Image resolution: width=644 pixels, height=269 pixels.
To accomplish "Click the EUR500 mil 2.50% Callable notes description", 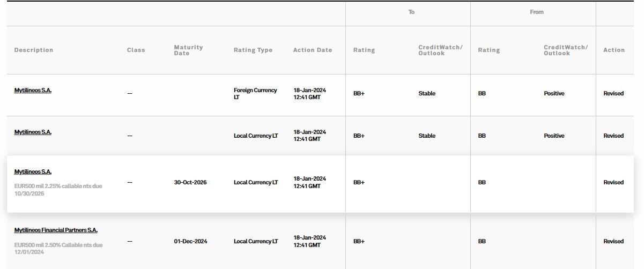I will (x=58, y=248).
